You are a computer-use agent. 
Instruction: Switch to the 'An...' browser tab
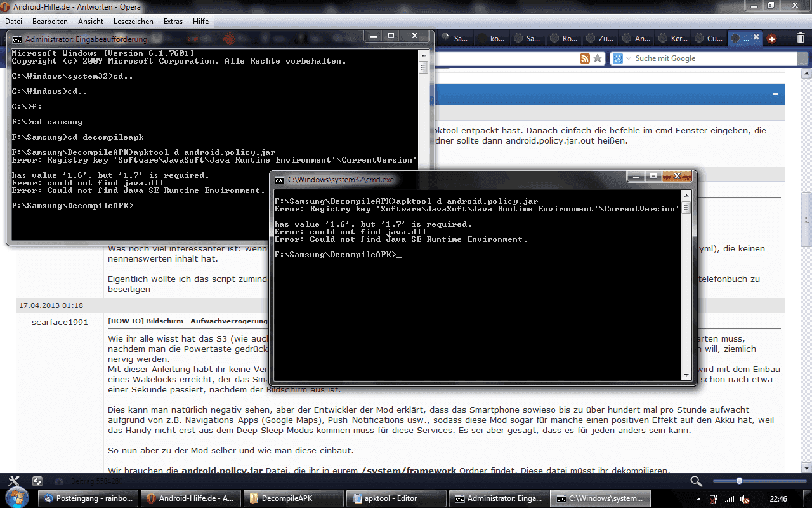(637, 38)
